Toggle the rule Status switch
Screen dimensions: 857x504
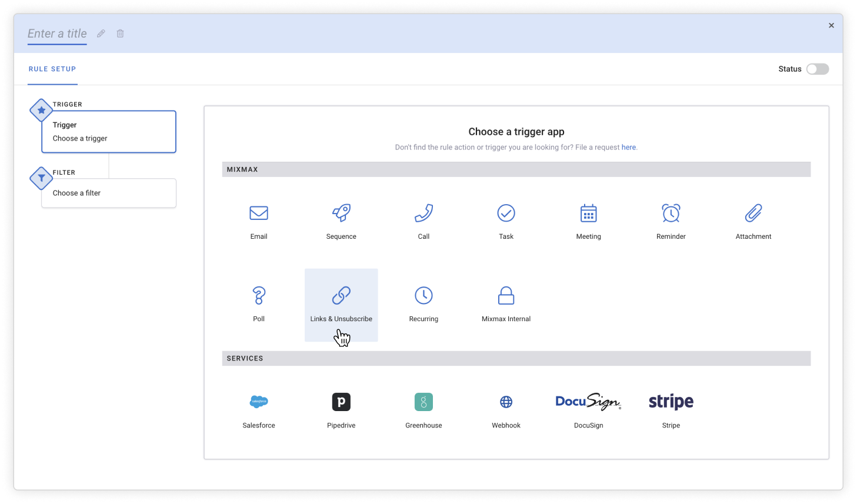(x=817, y=69)
